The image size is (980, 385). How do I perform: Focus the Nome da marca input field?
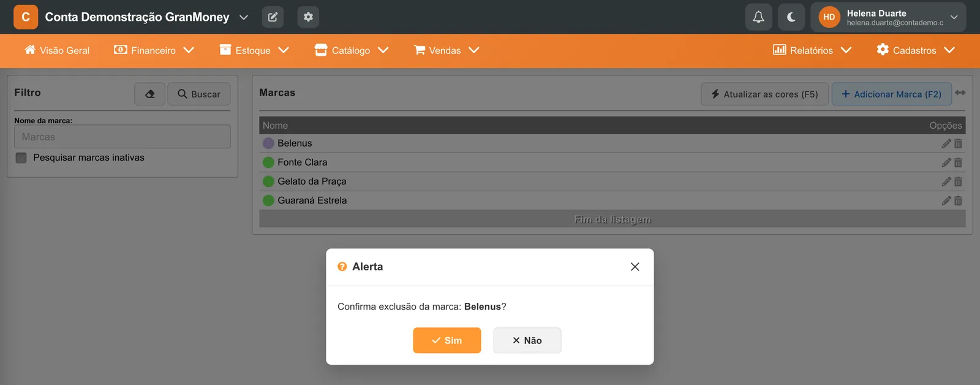123,137
